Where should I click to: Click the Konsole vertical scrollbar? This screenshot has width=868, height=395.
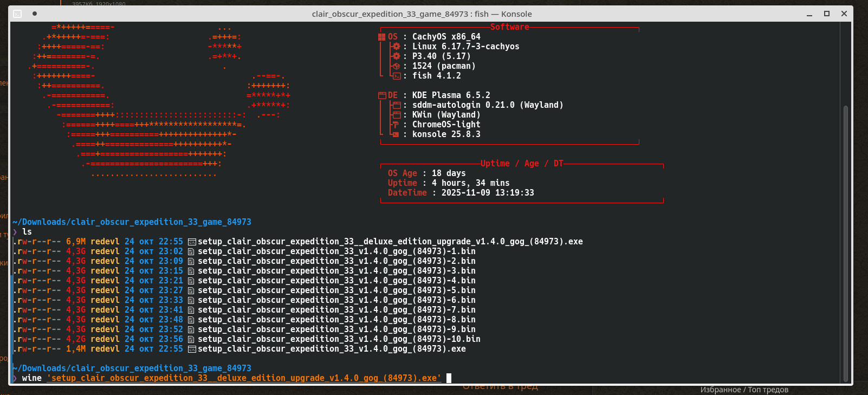pos(845,244)
